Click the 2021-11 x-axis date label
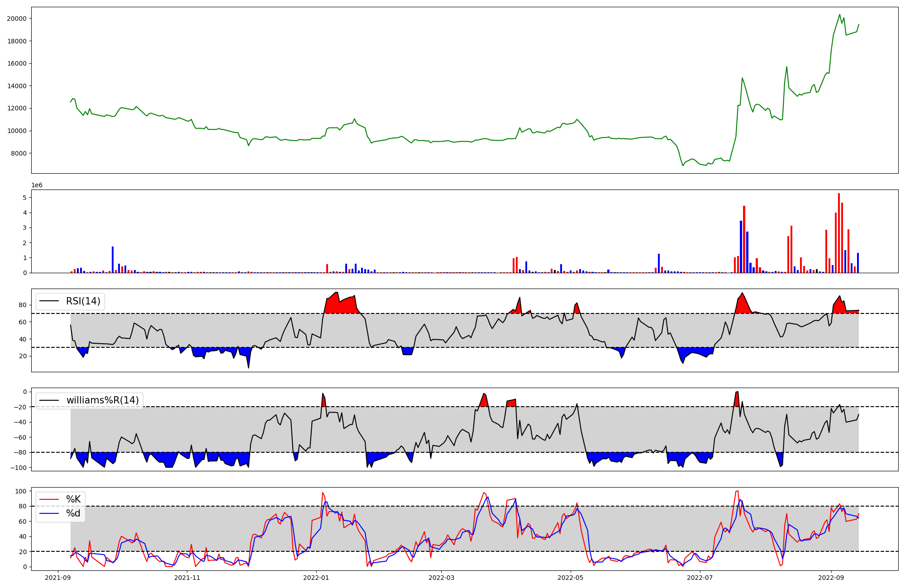Viewport: 905px width, 588px height. [187, 578]
